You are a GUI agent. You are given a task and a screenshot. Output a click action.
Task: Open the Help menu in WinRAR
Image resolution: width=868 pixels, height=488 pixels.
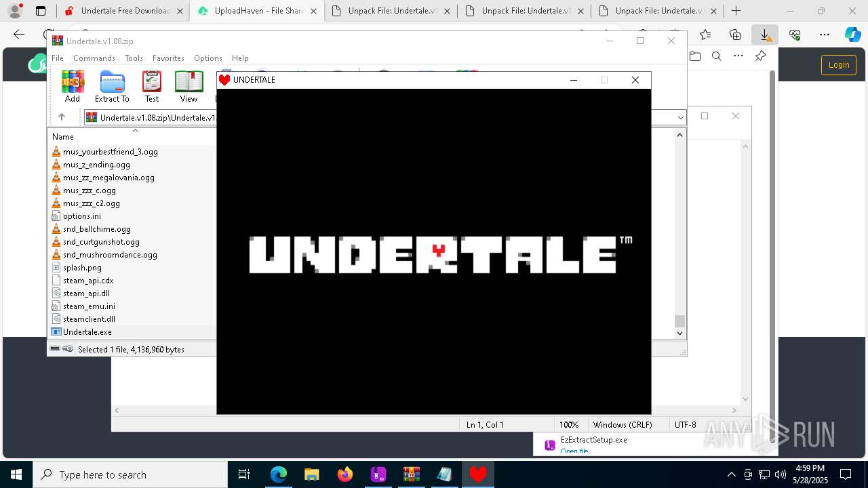click(240, 58)
